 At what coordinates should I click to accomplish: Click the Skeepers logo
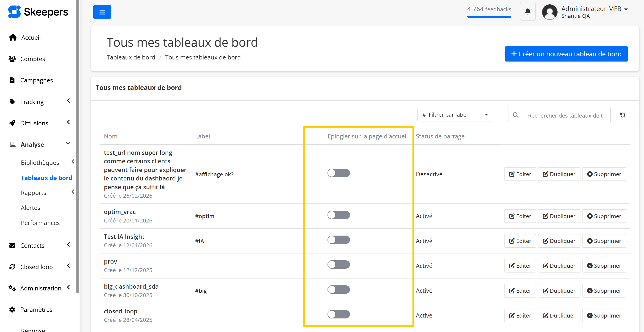[38, 12]
